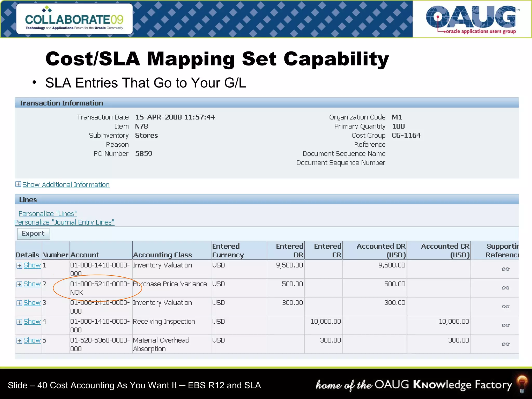
Task: Click the Lines section header
Action: [267, 199]
